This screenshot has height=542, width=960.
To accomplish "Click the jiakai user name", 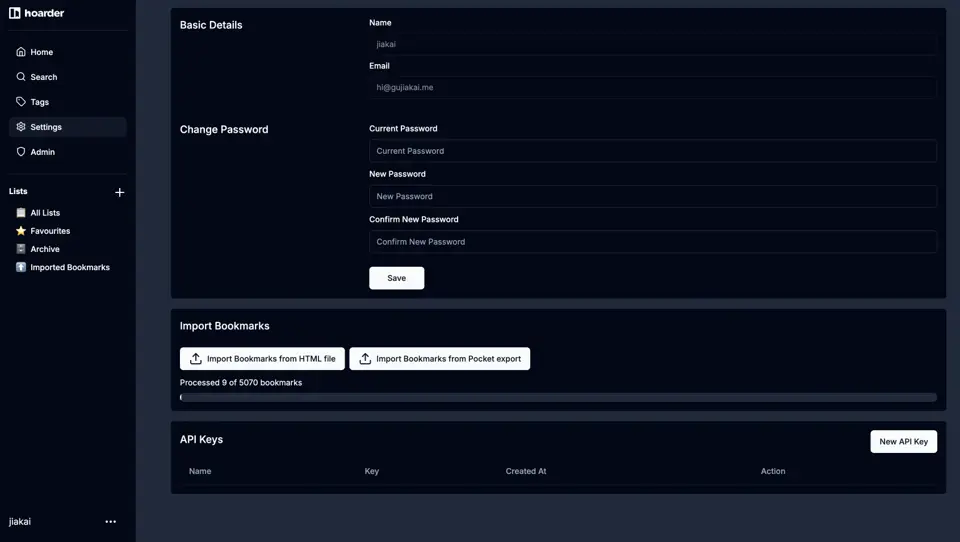I will click(x=20, y=522).
